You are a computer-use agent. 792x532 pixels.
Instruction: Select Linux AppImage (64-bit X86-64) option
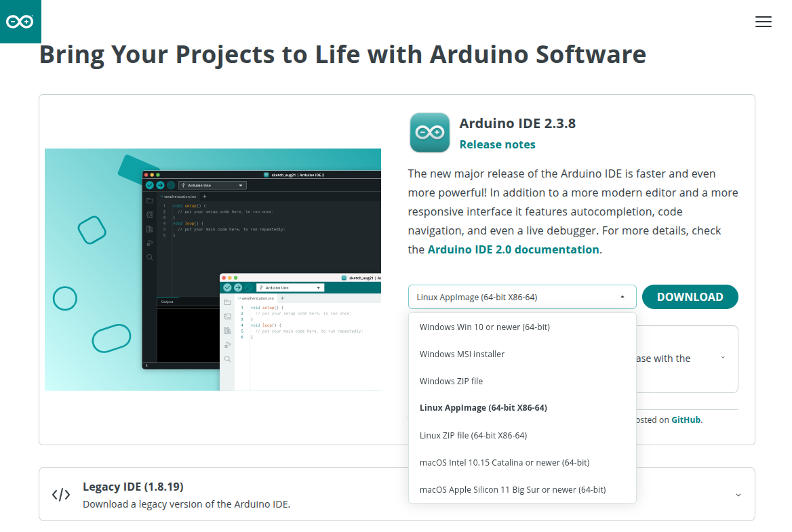483,408
